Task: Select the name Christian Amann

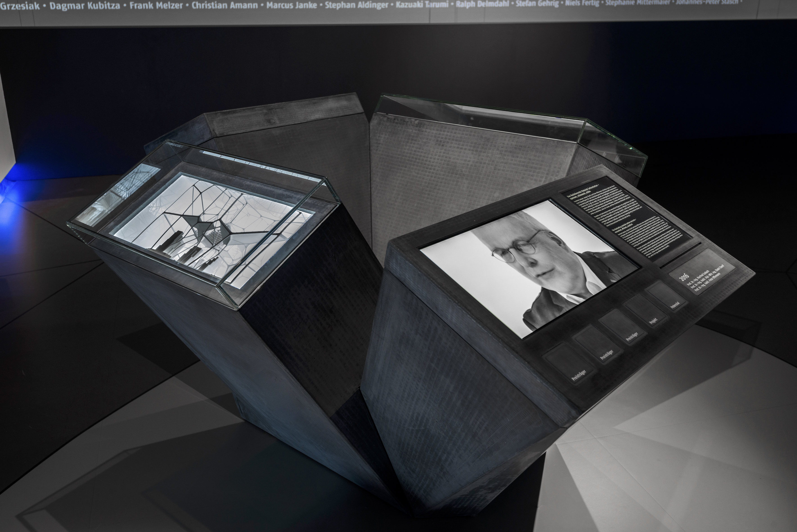Action: click(x=225, y=6)
